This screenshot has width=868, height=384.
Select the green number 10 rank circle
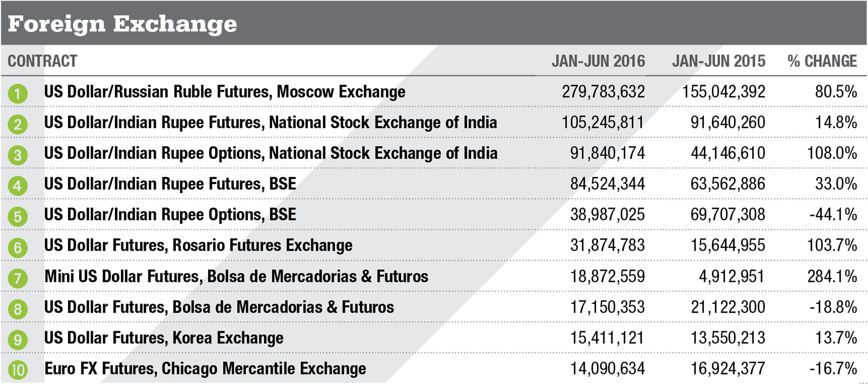click(18, 370)
